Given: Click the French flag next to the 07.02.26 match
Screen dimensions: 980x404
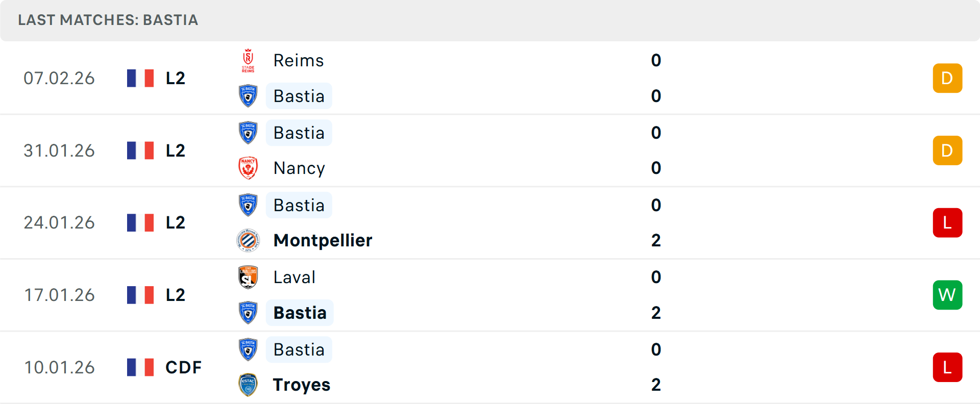Looking at the screenshot, I should [x=140, y=78].
